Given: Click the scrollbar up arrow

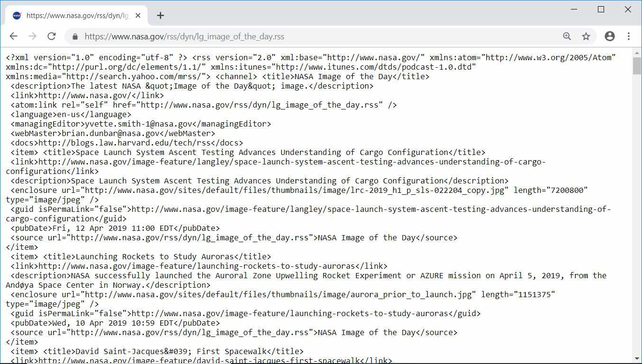Looking at the screenshot, I should (637, 52).
